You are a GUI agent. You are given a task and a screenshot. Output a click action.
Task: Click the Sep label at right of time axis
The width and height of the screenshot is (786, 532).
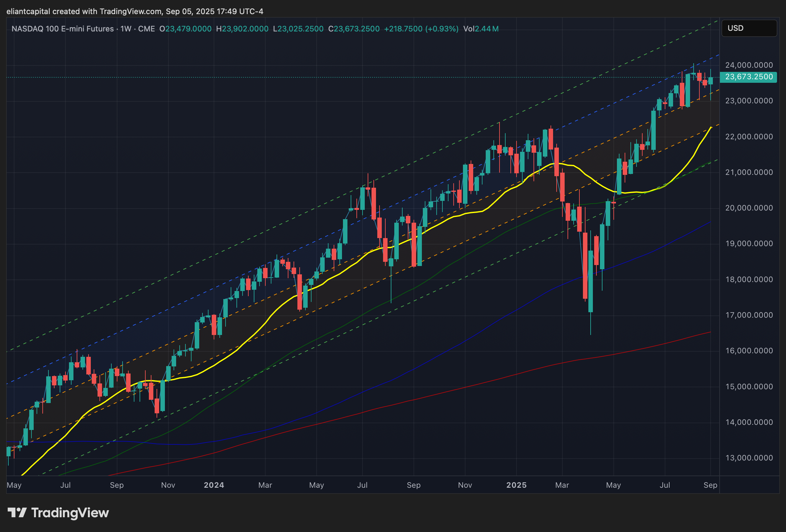(710, 485)
